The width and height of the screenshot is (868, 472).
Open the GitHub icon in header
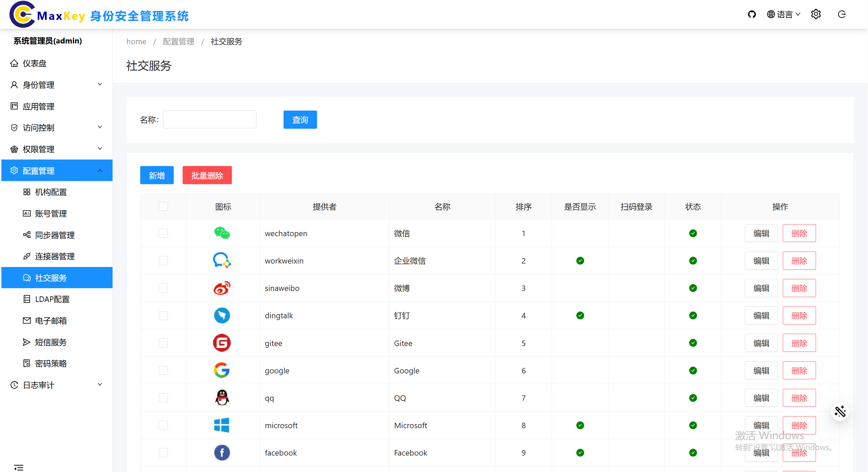coord(751,14)
